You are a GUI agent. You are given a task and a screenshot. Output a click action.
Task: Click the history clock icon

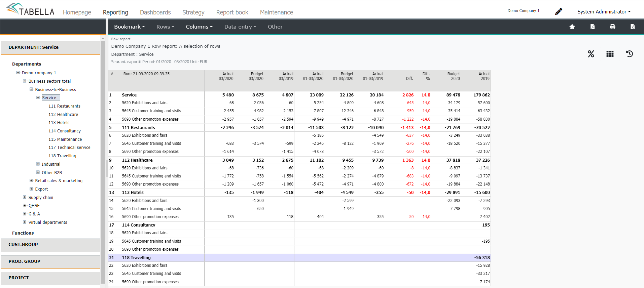pos(630,54)
